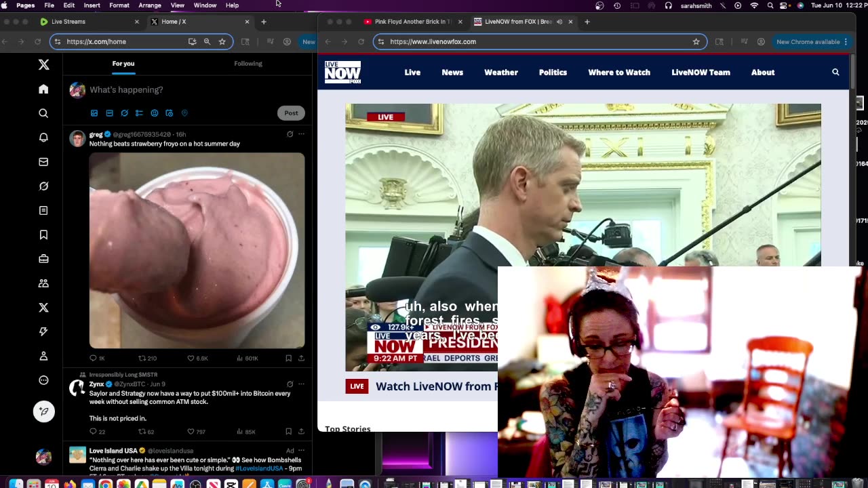Repost greg's froyo post

147,358
